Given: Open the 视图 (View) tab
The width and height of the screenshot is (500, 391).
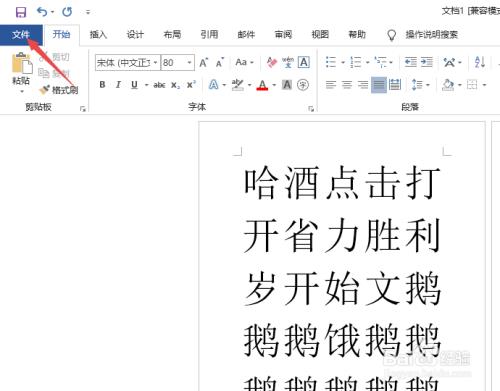Looking at the screenshot, I should pos(320,34).
